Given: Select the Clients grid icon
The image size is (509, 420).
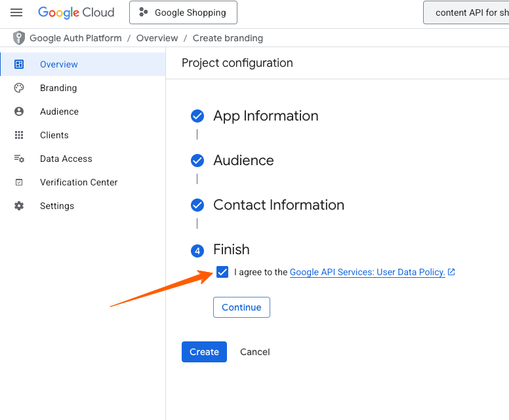Looking at the screenshot, I should pyautogui.click(x=19, y=135).
